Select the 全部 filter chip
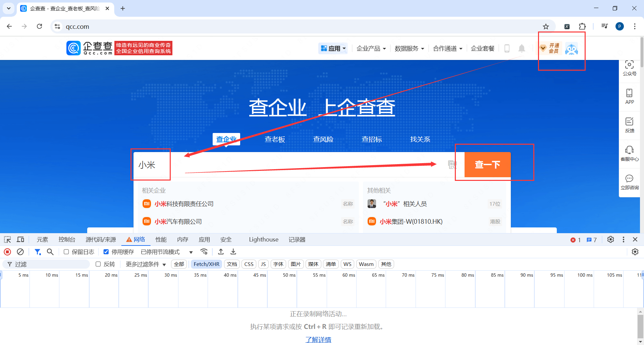 [179, 264]
